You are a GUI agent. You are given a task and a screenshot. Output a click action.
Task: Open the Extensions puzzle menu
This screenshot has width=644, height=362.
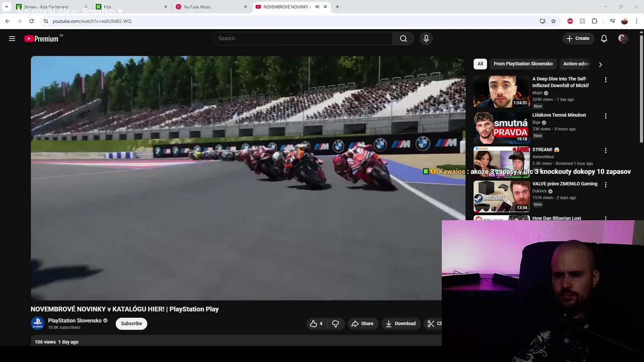coord(595,21)
